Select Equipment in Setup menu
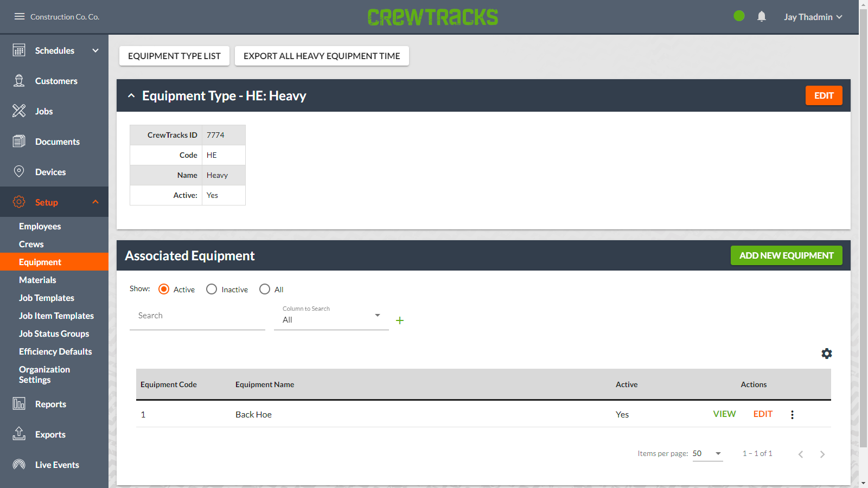The image size is (868, 488). [x=54, y=262]
